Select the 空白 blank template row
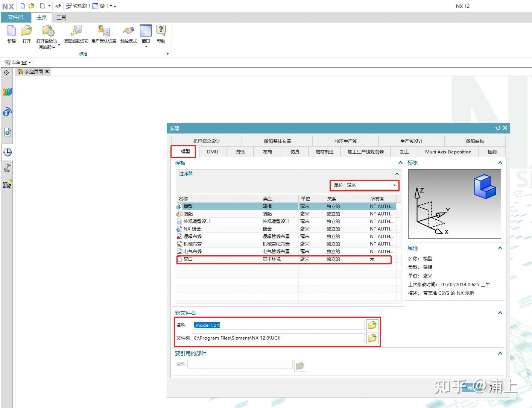The width and height of the screenshot is (532, 408). (x=286, y=259)
